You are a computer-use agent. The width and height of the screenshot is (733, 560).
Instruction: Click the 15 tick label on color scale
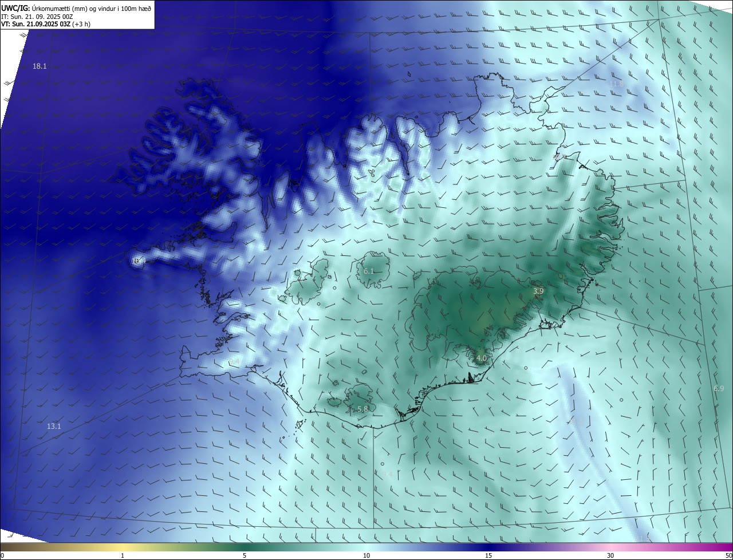pyautogui.click(x=488, y=555)
